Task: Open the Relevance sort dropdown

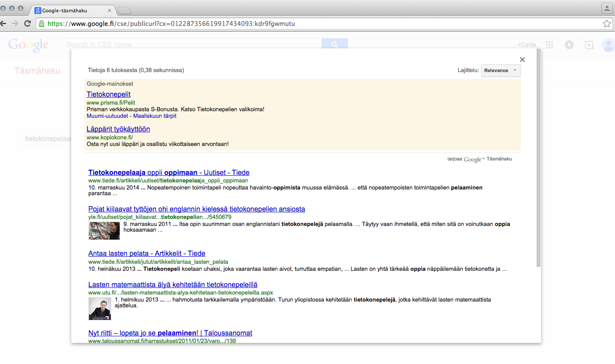Action: point(501,70)
